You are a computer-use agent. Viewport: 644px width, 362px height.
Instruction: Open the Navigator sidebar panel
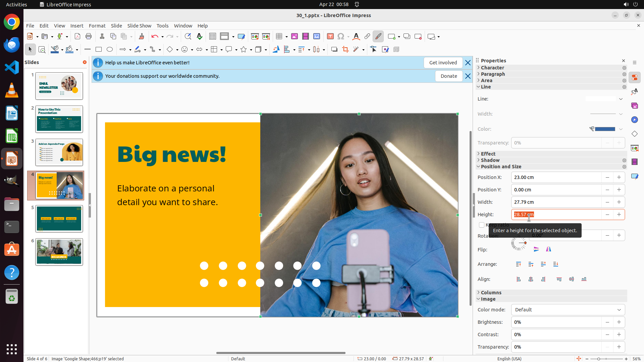(634, 120)
